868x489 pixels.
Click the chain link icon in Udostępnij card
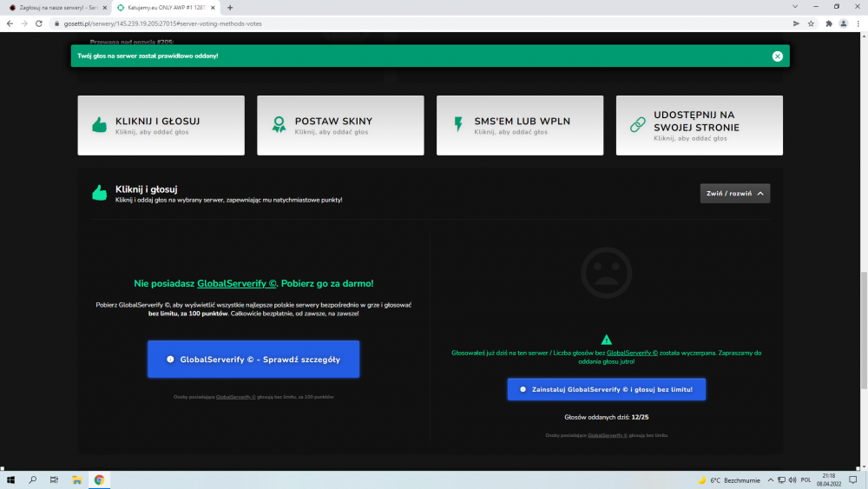click(x=638, y=124)
